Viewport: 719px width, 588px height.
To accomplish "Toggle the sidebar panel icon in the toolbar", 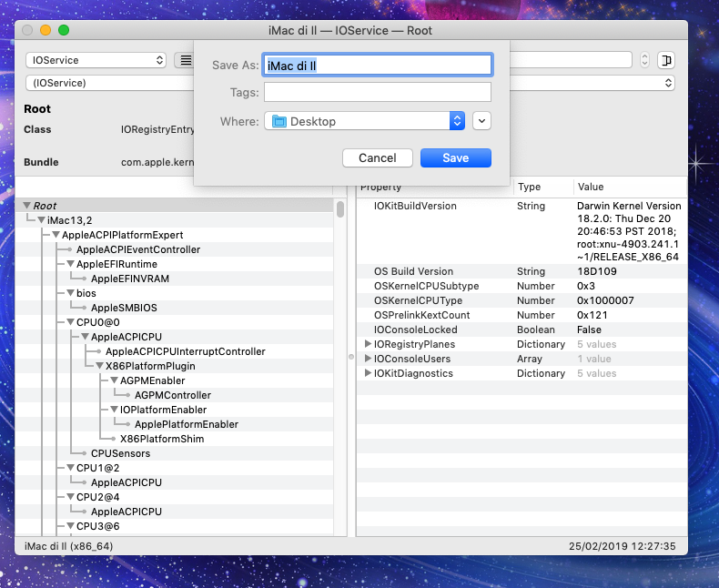I will pyautogui.click(x=666, y=60).
